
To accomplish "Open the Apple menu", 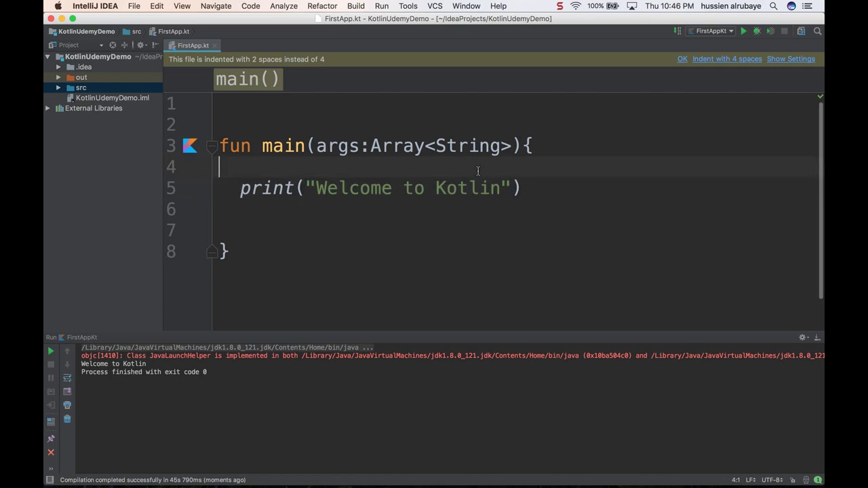I will [58, 6].
